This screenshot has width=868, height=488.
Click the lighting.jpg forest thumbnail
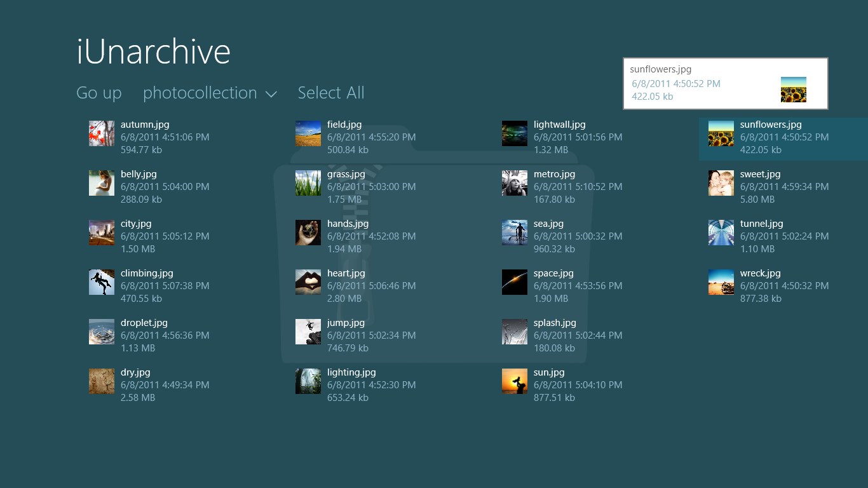coord(308,381)
